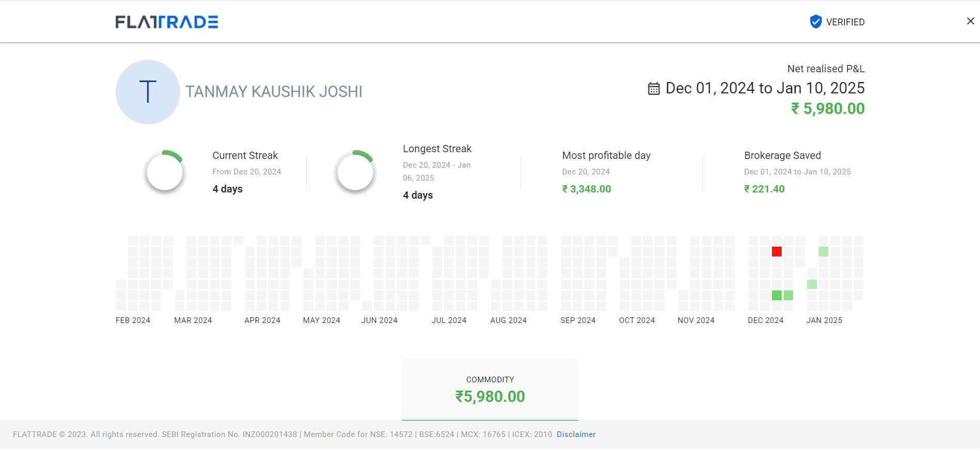Click the round T profile avatar
The width and height of the screenshot is (980, 452).
click(148, 92)
